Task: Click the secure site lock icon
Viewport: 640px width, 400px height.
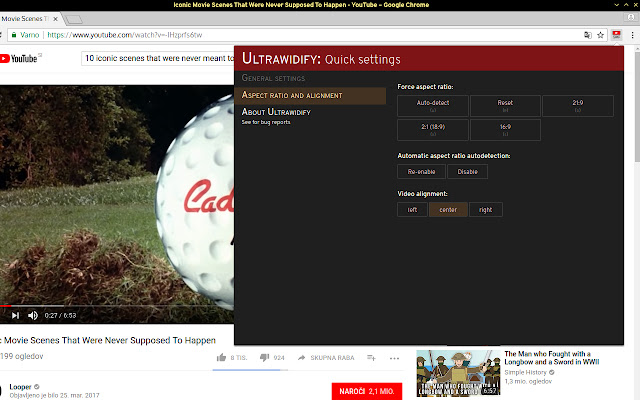Action: (x=14, y=35)
